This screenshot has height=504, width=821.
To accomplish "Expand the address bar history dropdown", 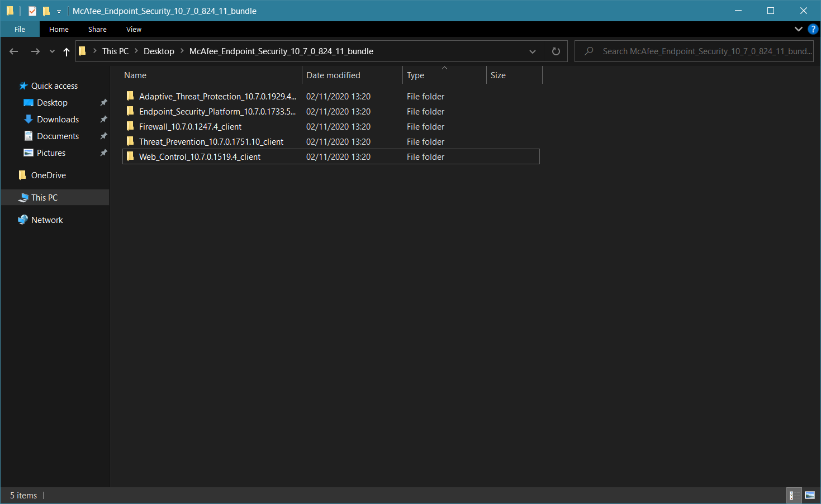I will [x=532, y=51].
